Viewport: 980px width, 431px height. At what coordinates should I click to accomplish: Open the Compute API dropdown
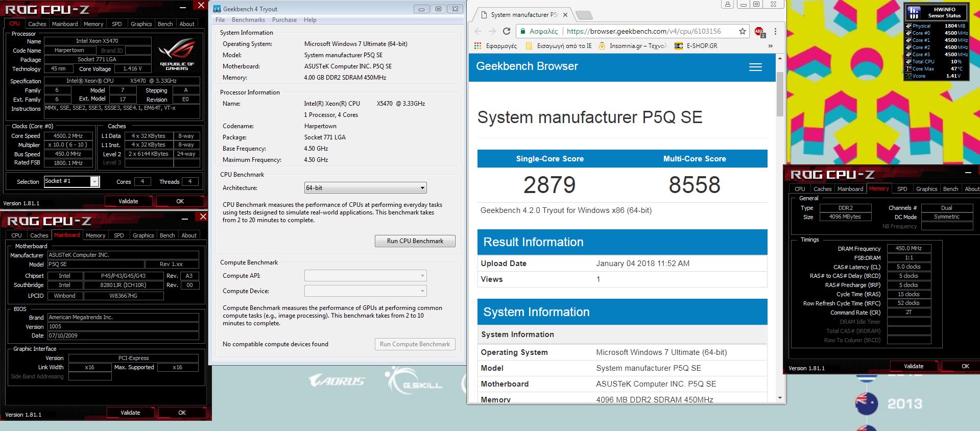pyautogui.click(x=365, y=276)
